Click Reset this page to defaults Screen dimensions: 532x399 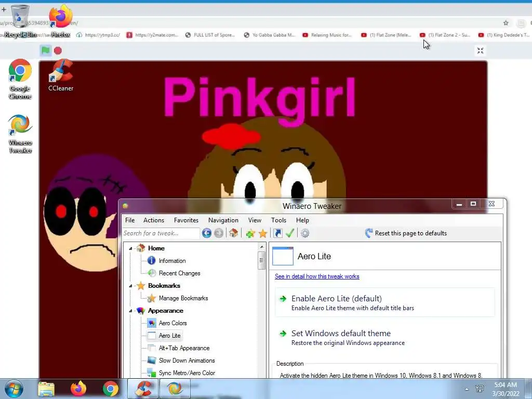pos(406,233)
